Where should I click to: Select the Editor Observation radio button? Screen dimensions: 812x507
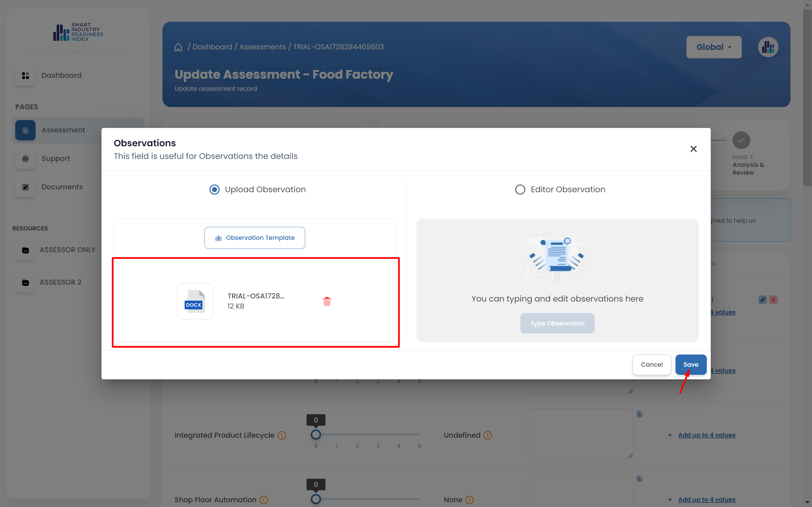click(x=520, y=189)
